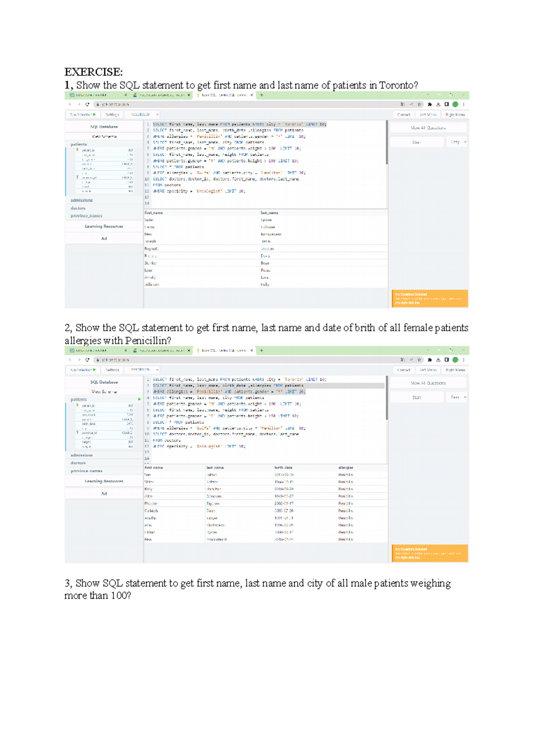Click View All Questions in question 2 screenshot
The image size is (534, 756).
click(428, 383)
